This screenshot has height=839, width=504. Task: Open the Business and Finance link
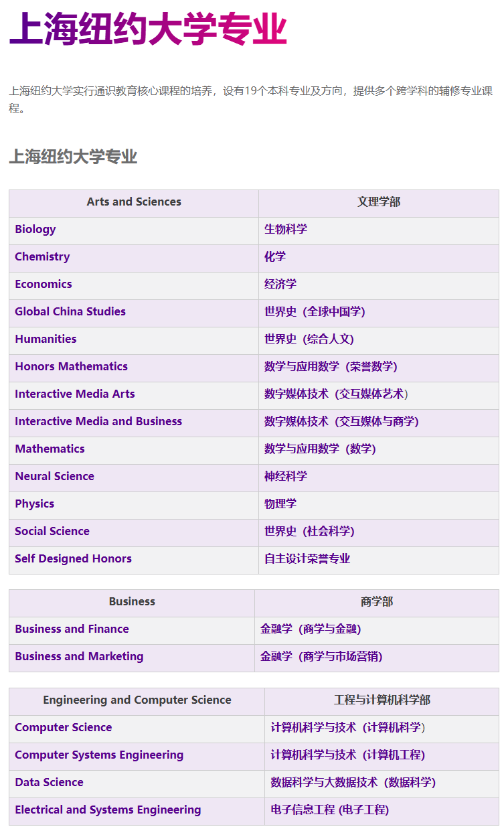(72, 629)
